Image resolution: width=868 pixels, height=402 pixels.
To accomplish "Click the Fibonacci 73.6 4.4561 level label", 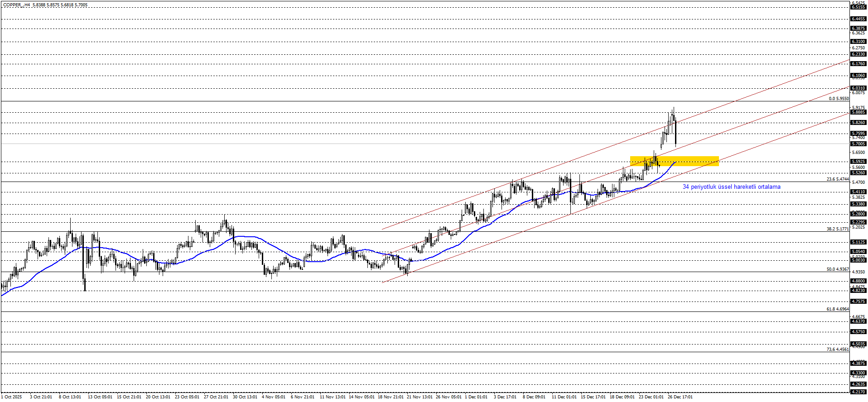I will 838,349.
